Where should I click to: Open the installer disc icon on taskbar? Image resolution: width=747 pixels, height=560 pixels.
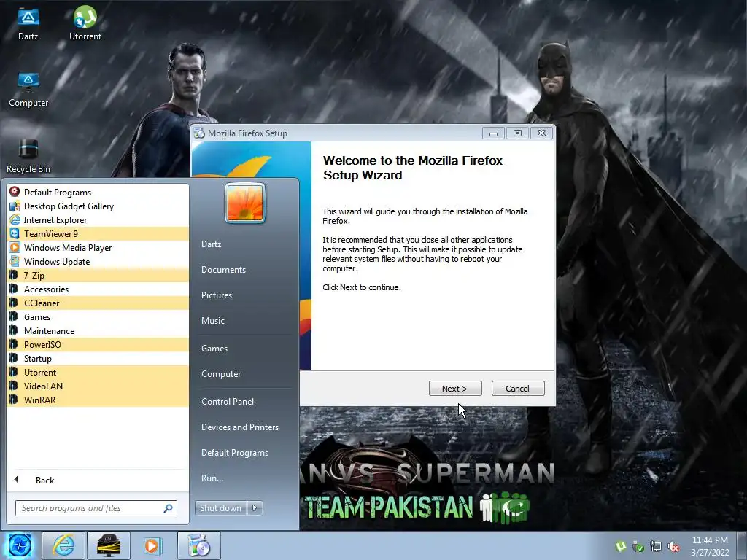click(199, 545)
